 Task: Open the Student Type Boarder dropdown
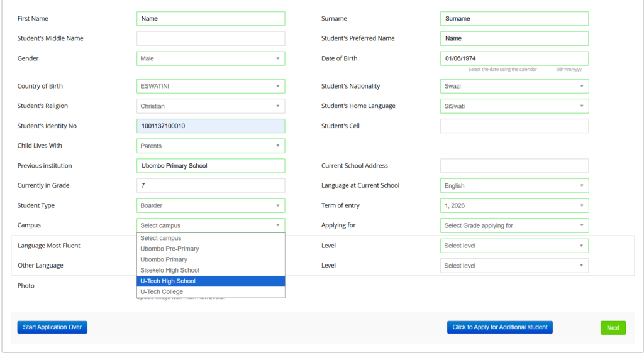pos(211,205)
